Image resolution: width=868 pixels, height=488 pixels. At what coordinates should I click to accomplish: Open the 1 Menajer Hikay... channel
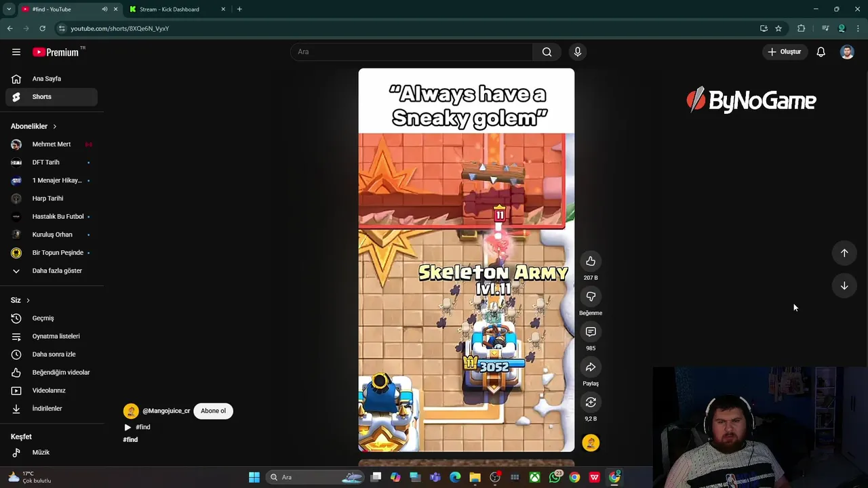click(52, 180)
